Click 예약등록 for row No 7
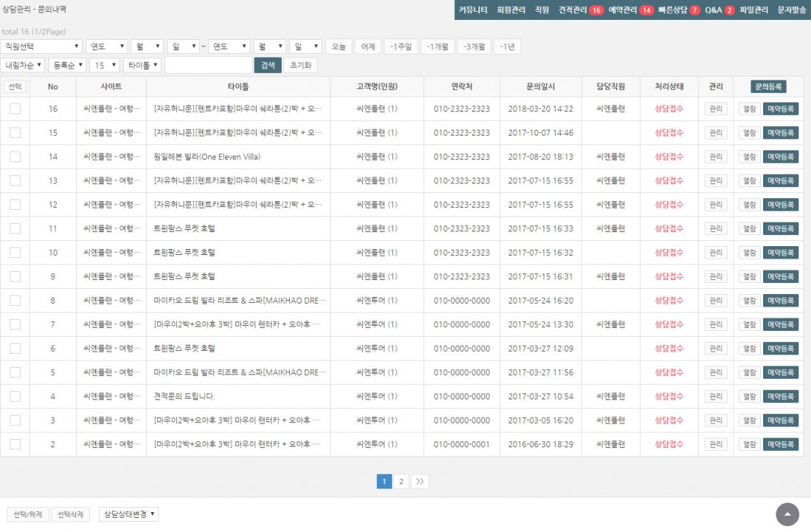This screenshot has width=811, height=532. click(781, 325)
